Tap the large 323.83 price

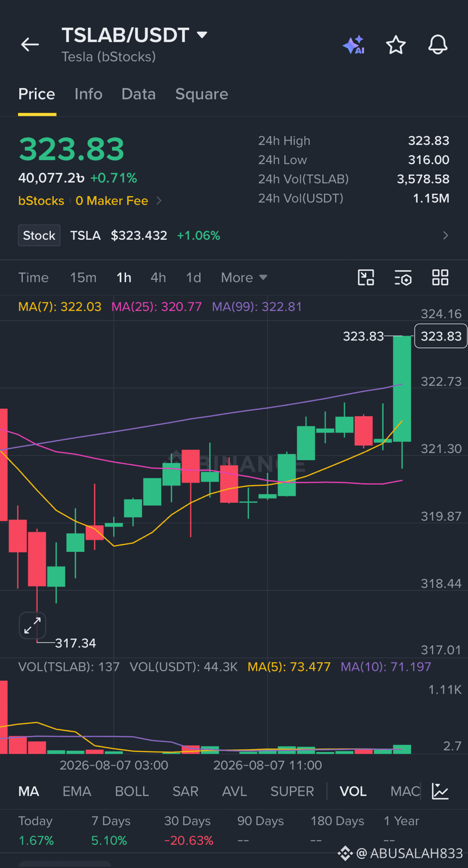click(71, 149)
